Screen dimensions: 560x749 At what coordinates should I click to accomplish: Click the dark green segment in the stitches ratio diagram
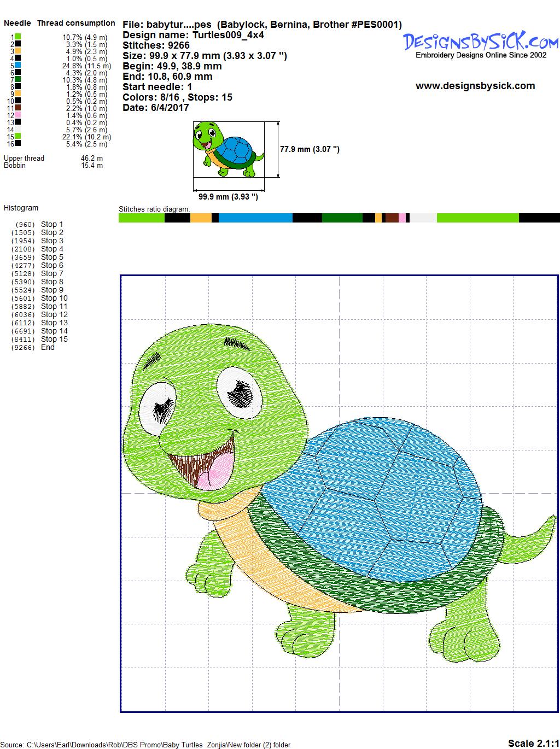(342, 218)
